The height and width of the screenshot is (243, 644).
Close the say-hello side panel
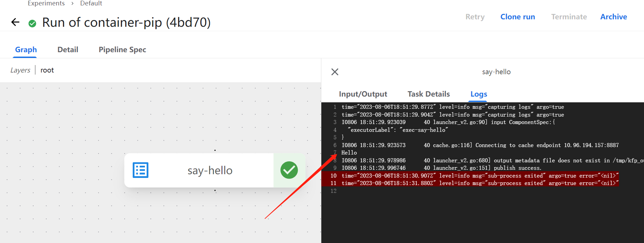(x=335, y=72)
